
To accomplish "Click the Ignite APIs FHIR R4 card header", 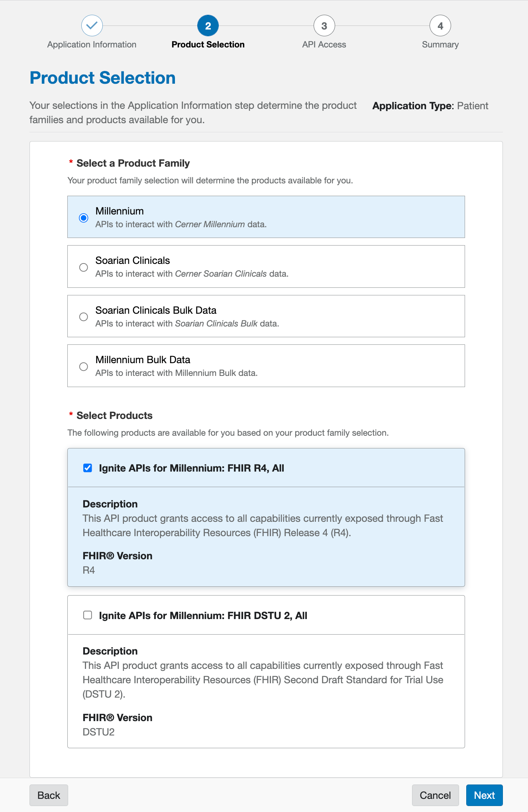I will point(266,468).
